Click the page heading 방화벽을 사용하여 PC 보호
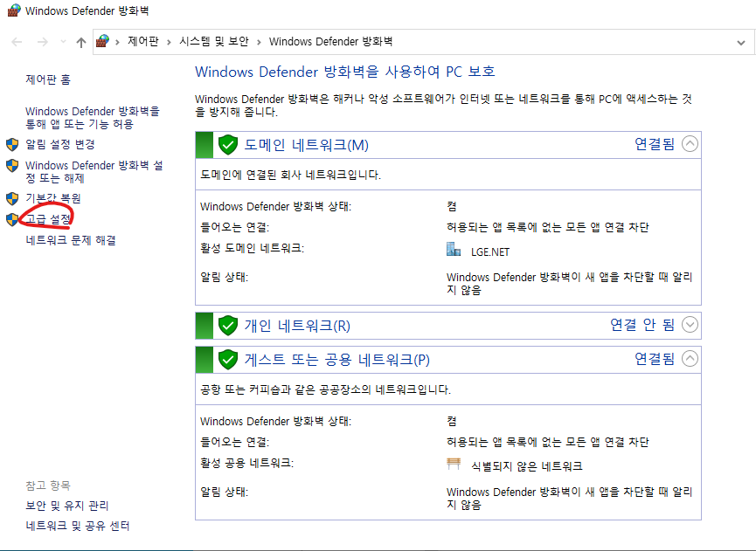This screenshot has height=551, width=756. pos(344,72)
